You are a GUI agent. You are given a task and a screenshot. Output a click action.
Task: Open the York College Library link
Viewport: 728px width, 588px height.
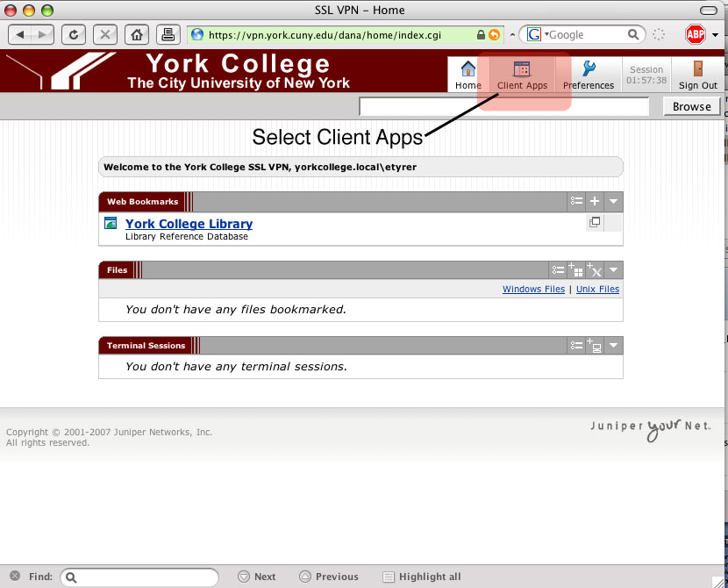[x=189, y=224]
